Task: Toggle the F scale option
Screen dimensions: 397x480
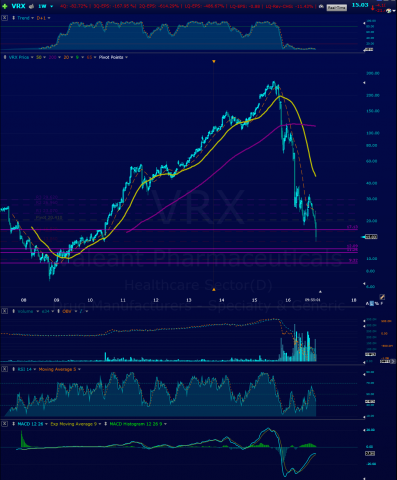Action: (382, 303)
